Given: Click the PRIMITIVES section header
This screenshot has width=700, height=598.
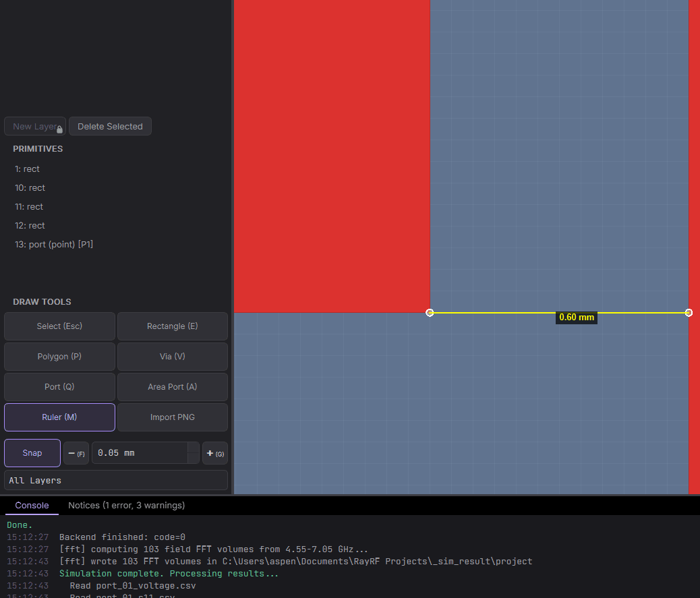Looking at the screenshot, I should 38,148.
